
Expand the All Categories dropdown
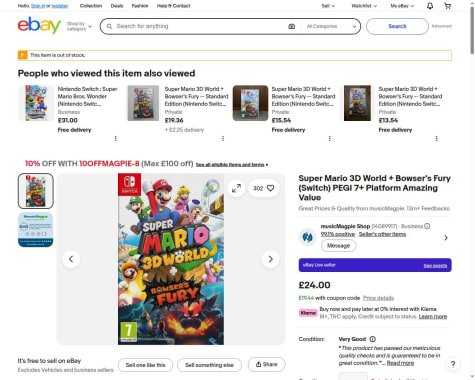click(x=331, y=26)
